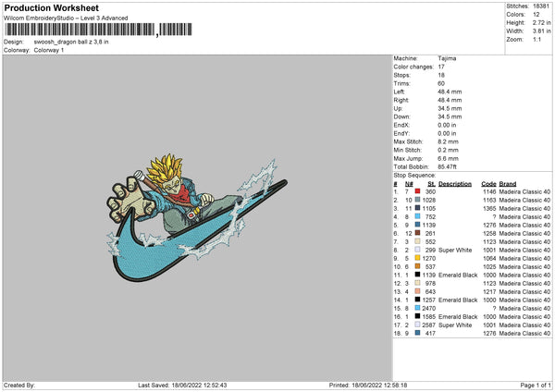The height and width of the screenshot is (392, 555).
Task: Select the Stitches value '18381'
Action: coord(541,6)
